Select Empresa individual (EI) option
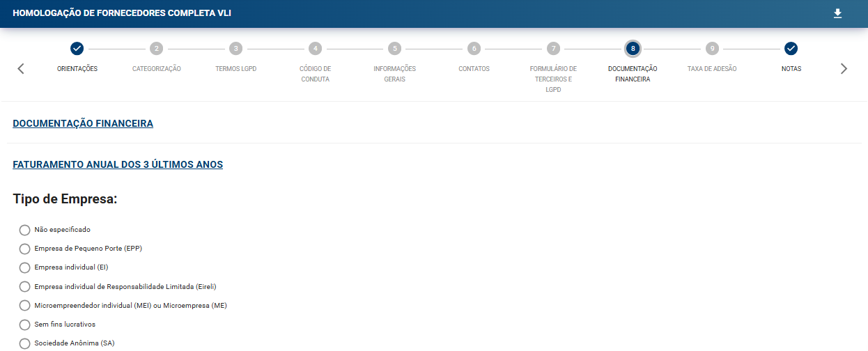The height and width of the screenshot is (351, 868). pyautogui.click(x=25, y=267)
